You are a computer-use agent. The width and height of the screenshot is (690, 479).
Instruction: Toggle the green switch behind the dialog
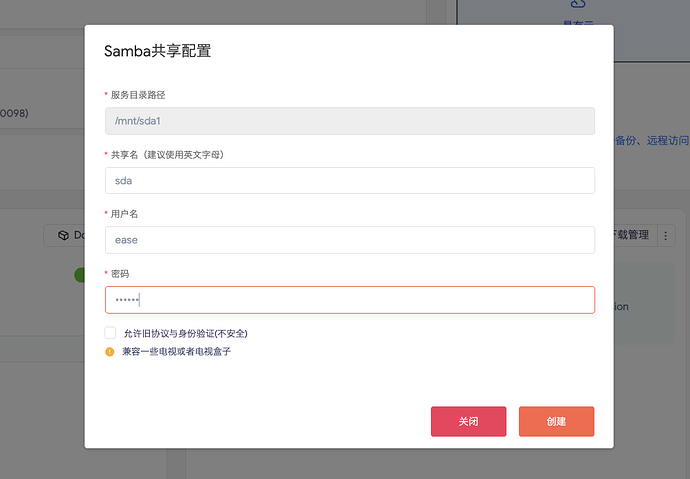79,275
